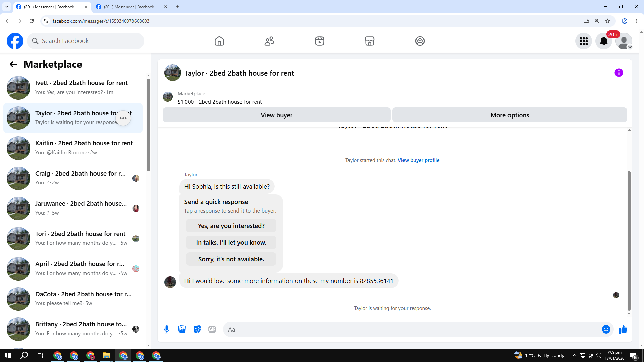The height and width of the screenshot is (362, 644).
Task: Expand the Chrome tab search dropdown
Action: coord(6,7)
